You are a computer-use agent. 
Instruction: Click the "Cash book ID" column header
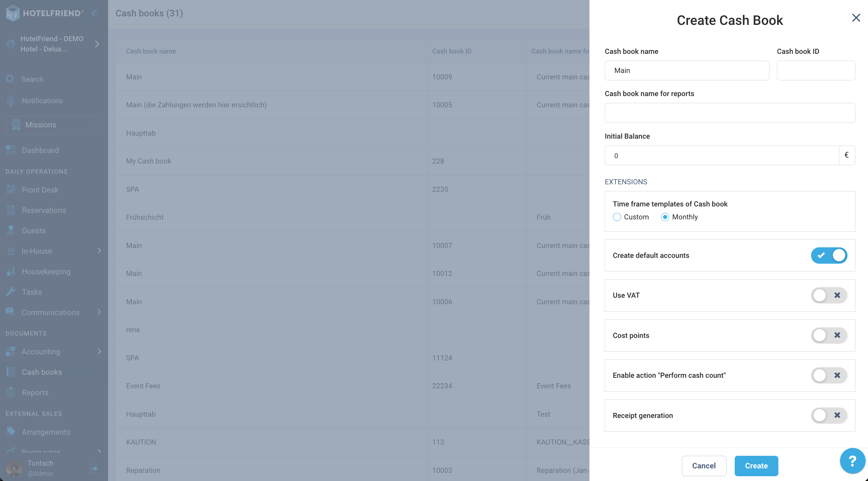pyautogui.click(x=452, y=51)
